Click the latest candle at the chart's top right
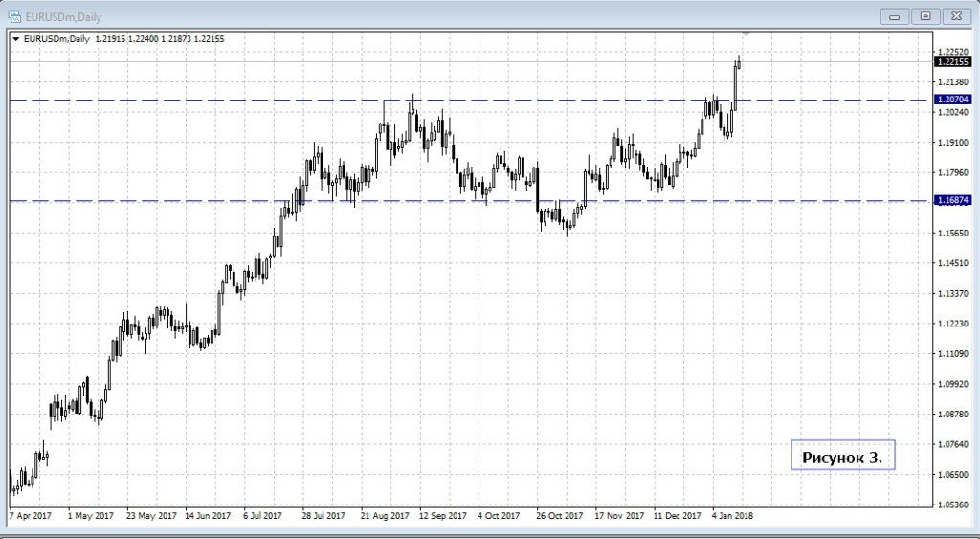This screenshot has height=539, width=980. [739, 62]
